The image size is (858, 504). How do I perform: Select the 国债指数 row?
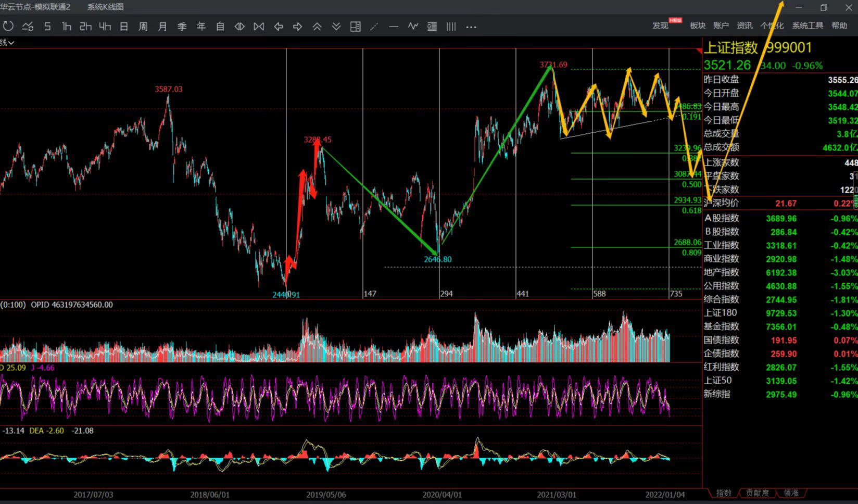point(780,340)
